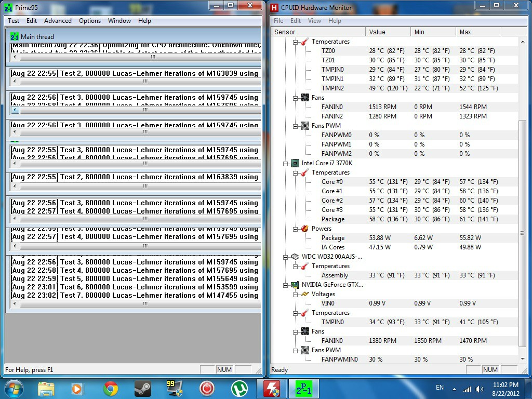The image size is (532, 399).
Task: Collapse the NVIDIA GeForce GTX node
Action: coord(285,285)
